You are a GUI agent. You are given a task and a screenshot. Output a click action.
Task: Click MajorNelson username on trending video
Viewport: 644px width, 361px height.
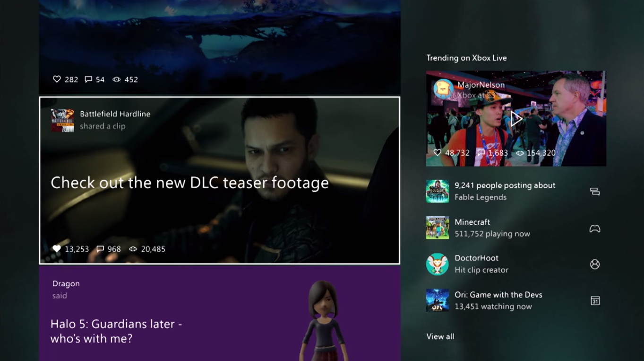point(481,85)
